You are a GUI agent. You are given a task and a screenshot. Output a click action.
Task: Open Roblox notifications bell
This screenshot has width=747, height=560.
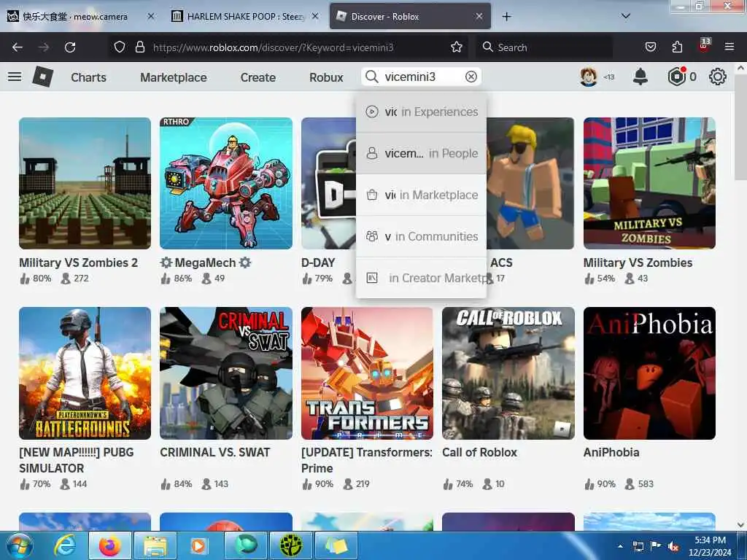click(640, 77)
